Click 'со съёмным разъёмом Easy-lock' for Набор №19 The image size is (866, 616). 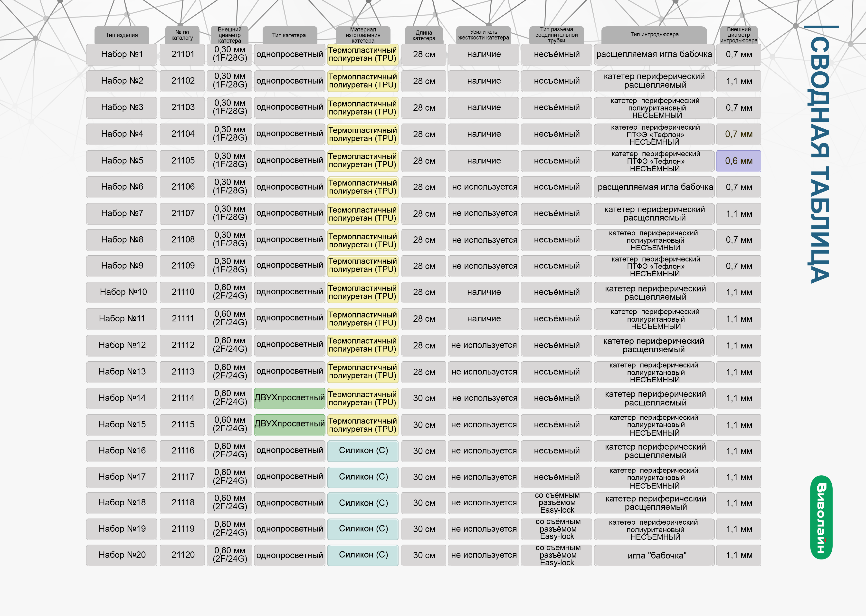tap(557, 529)
